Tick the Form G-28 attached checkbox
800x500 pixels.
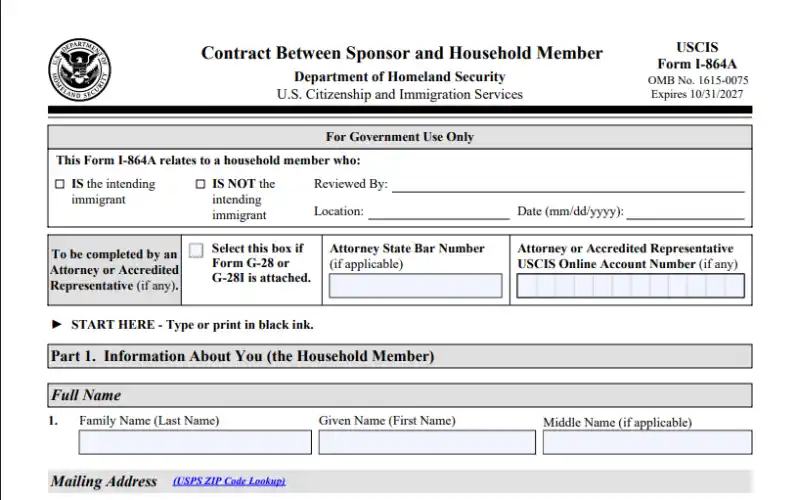pos(196,250)
